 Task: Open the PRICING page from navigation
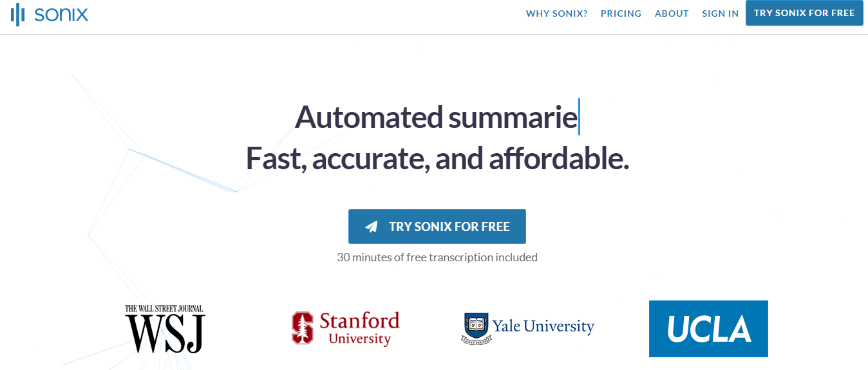point(621,14)
